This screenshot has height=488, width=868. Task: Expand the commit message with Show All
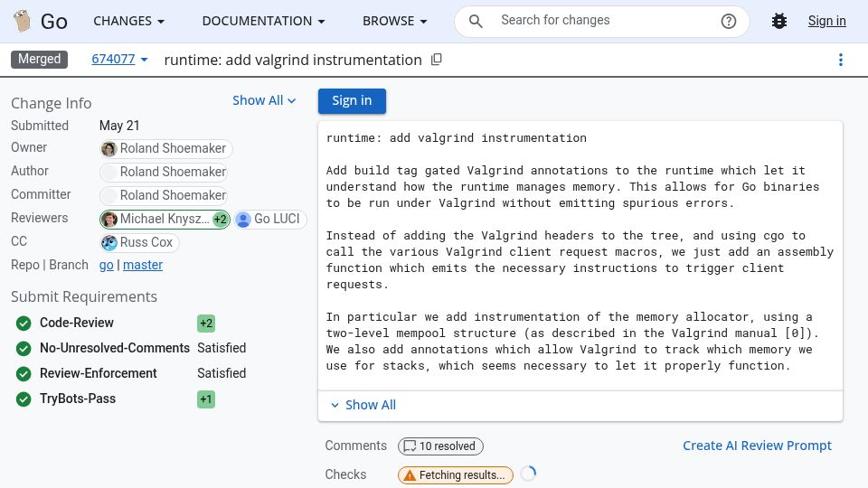(x=363, y=405)
